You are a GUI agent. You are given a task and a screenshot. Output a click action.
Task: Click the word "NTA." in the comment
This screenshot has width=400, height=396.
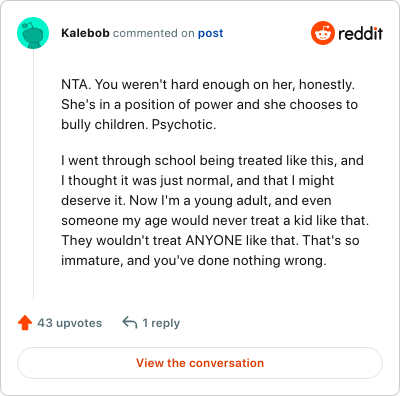[76, 84]
